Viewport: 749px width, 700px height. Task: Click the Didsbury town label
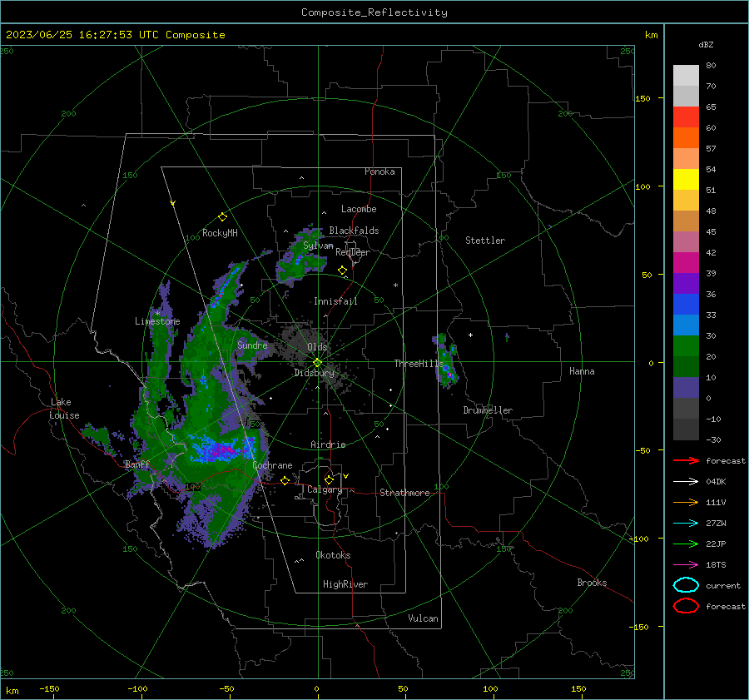point(314,373)
